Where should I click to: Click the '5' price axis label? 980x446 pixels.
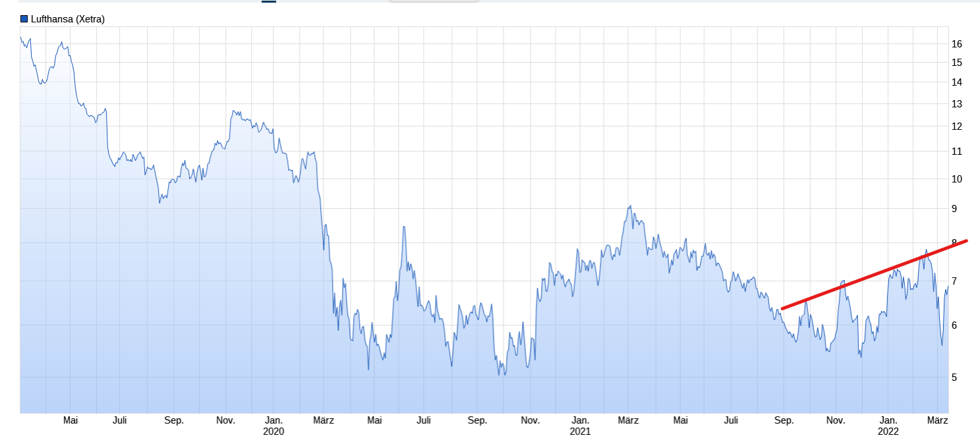tap(954, 377)
